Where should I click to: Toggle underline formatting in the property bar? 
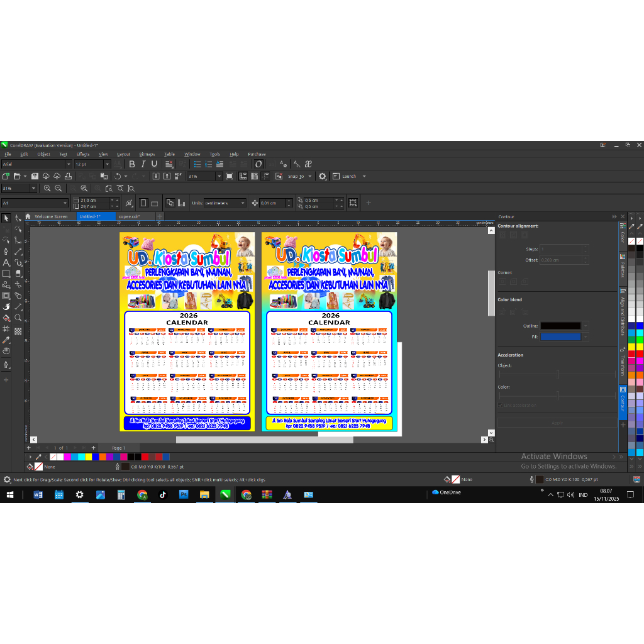154,164
